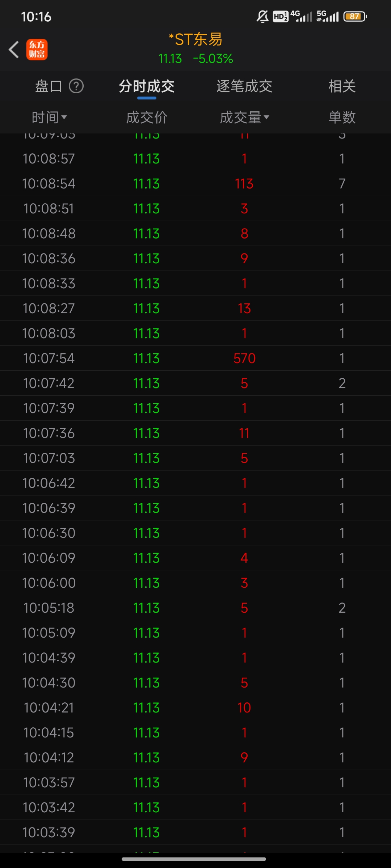This screenshot has width=391, height=868.
Task: Select the 分时成交 tab
Action: (x=147, y=86)
